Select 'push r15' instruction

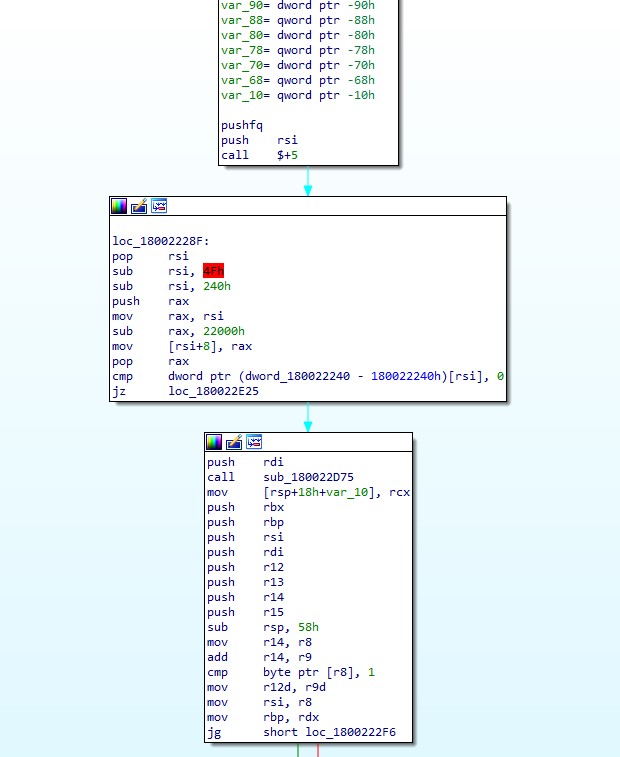pyautogui.click(x=246, y=612)
